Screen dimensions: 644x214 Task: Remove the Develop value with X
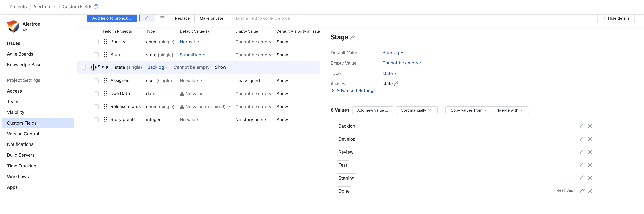[590, 139]
